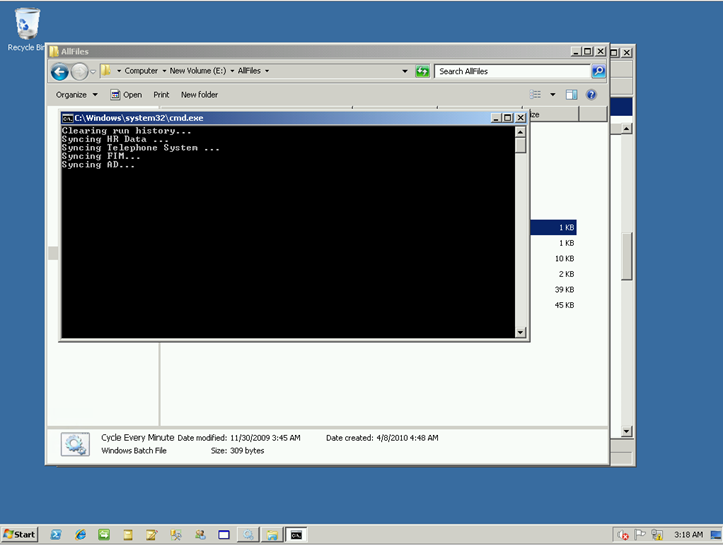Open the address bar history dropdown
The height and width of the screenshot is (548, 723).
(x=405, y=71)
